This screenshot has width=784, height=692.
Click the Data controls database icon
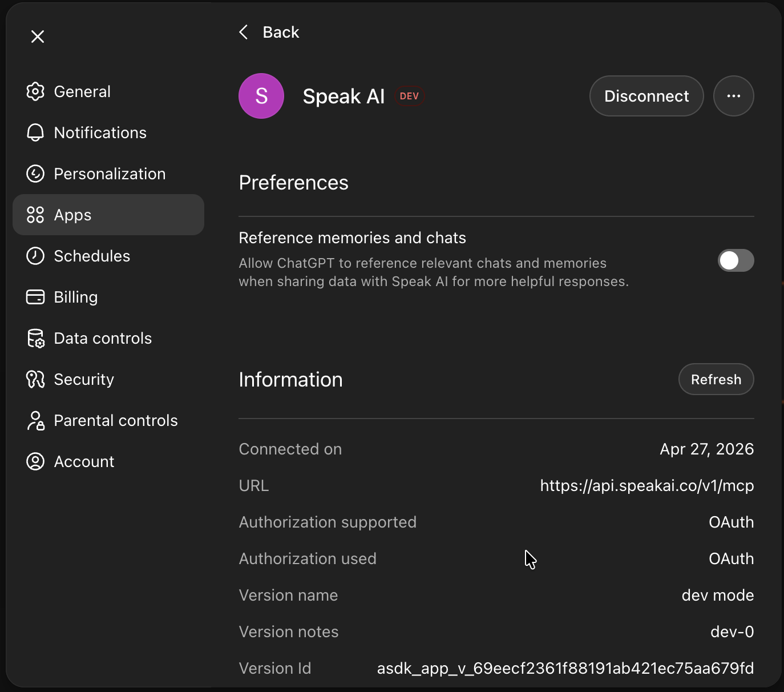[35, 338]
